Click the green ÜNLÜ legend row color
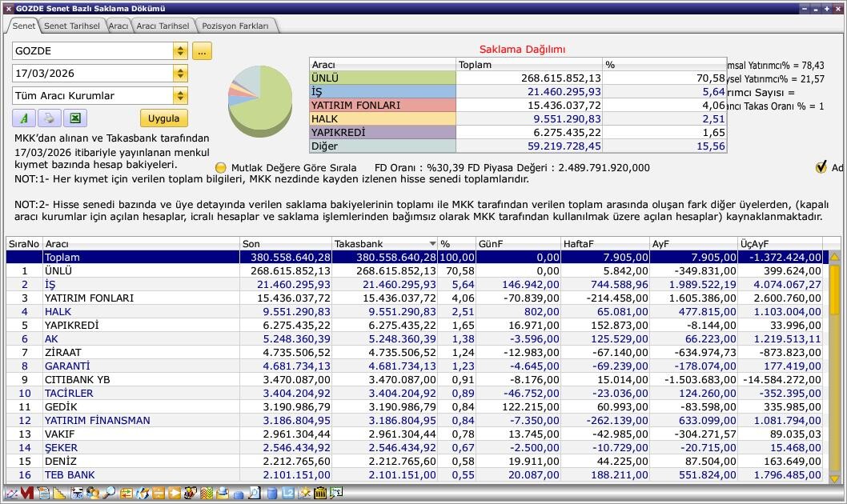Viewport: 847px width, 504px height. coord(382,78)
